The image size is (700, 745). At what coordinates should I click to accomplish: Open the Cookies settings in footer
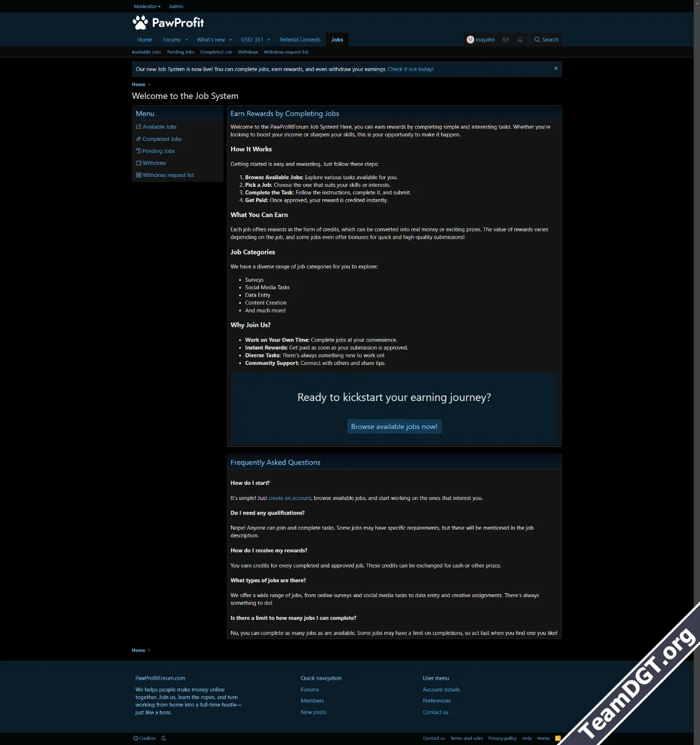145,738
